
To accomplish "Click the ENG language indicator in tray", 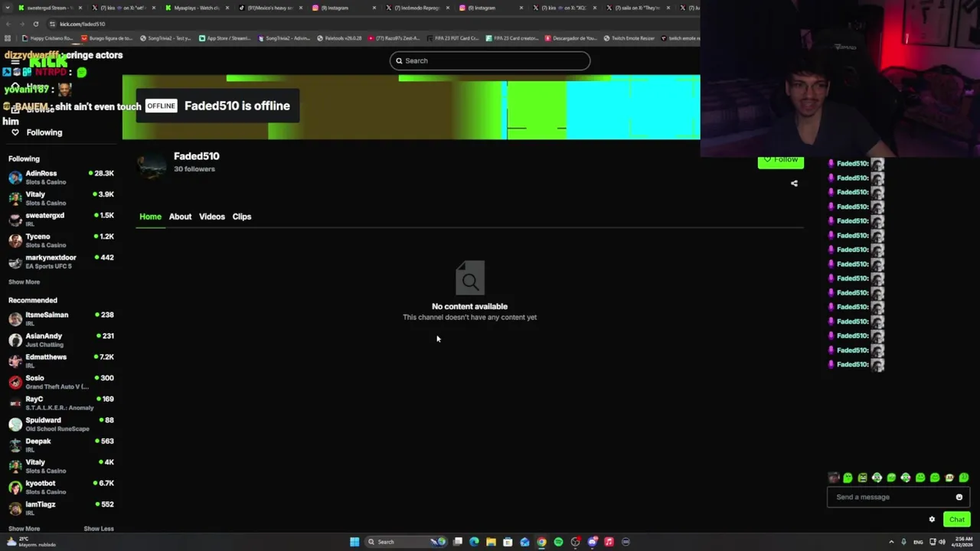I will pos(919,542).
